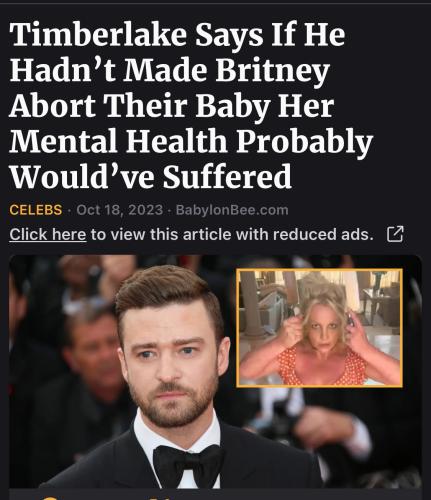Select the BabylonBee.com source text
This screenshot has height=500, width=431.
(232, 210)
